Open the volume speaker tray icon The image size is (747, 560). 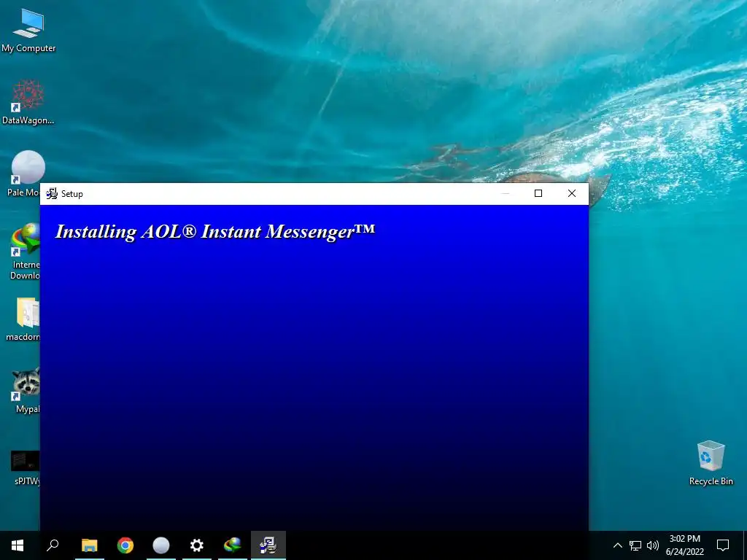(653, 545)
